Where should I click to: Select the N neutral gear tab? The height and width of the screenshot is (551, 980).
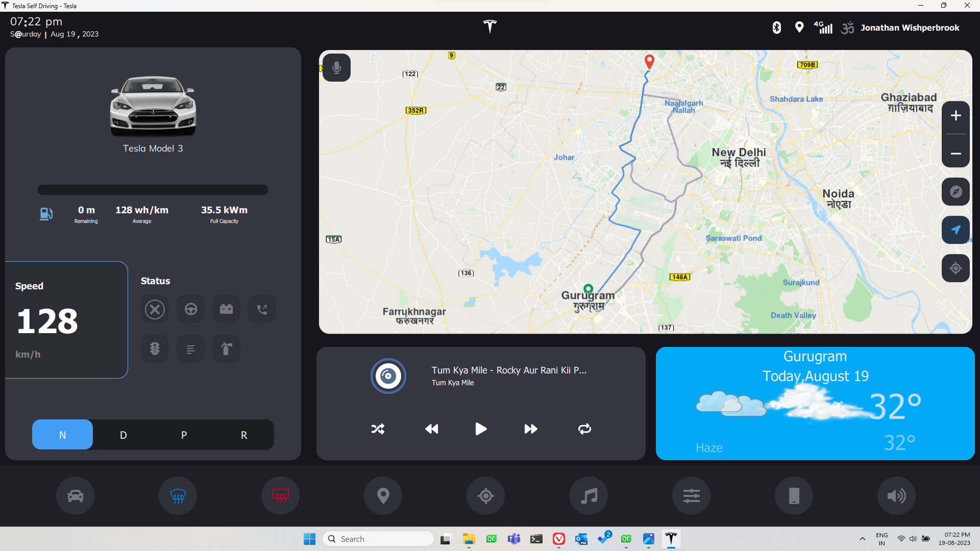pos(62,434)
